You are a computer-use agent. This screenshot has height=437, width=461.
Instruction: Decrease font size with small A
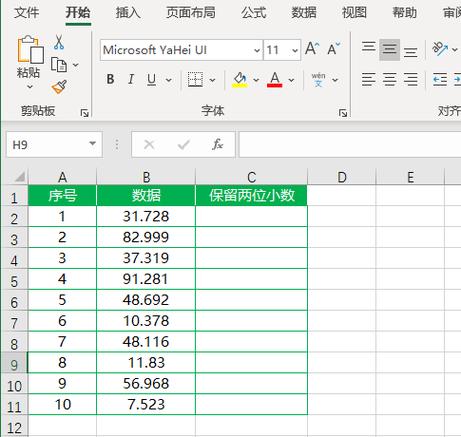click(334, 49)
